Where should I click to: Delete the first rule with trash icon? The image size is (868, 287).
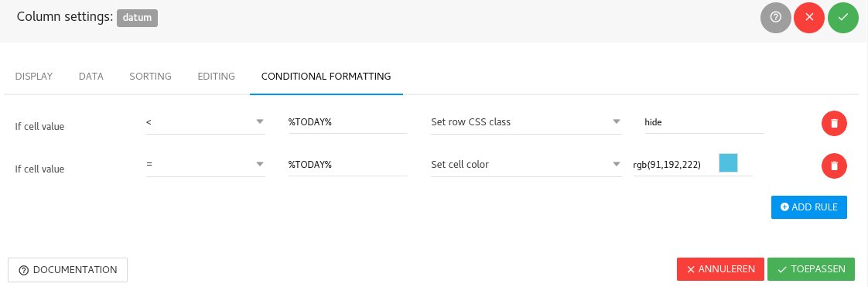click(834, 123)
